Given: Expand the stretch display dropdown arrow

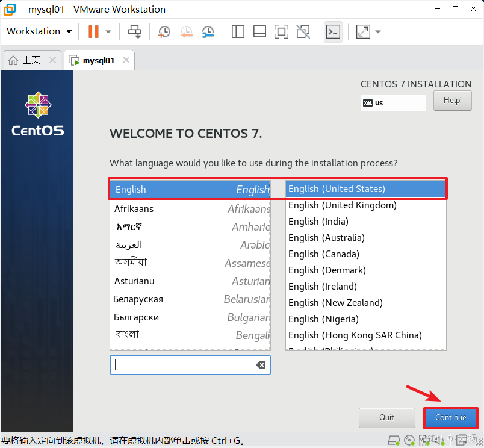Looking at the screenshot, I should pyautogui.click(x=378, y=31).
